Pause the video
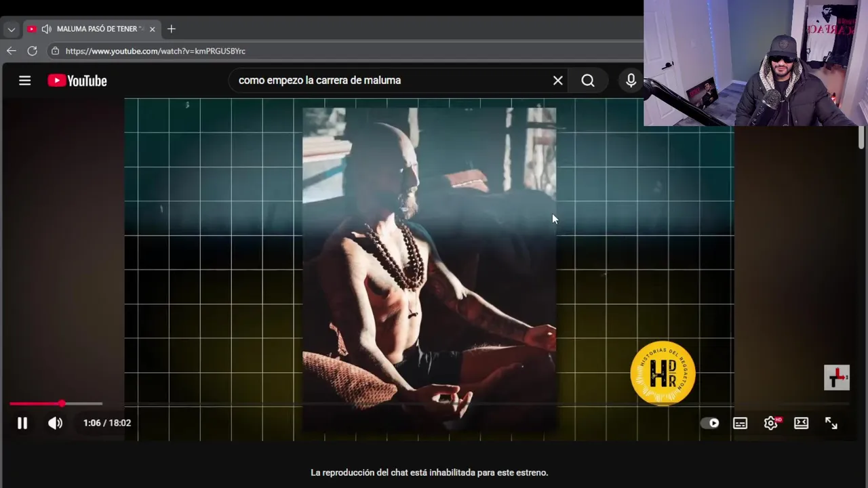868x488 pixels. [22, 423]
